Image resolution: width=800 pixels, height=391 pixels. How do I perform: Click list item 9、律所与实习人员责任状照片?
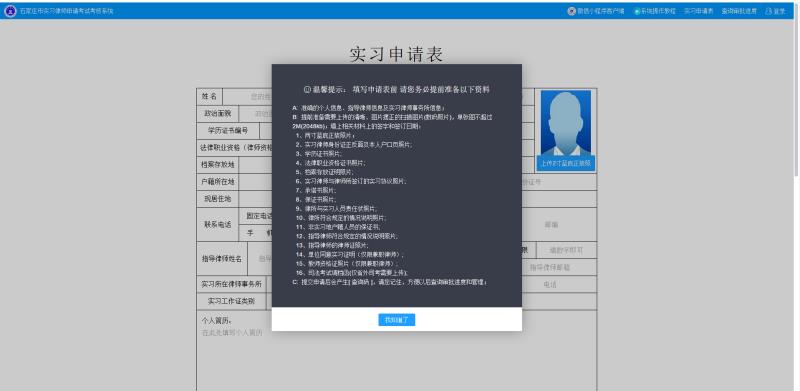[x=337, y=209]
